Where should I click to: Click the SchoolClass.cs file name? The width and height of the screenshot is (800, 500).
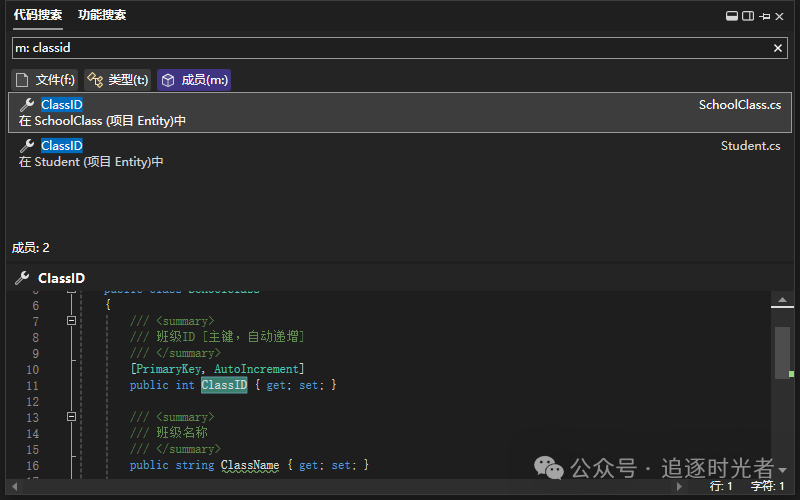pyautogui.click(x=740, y=105)
